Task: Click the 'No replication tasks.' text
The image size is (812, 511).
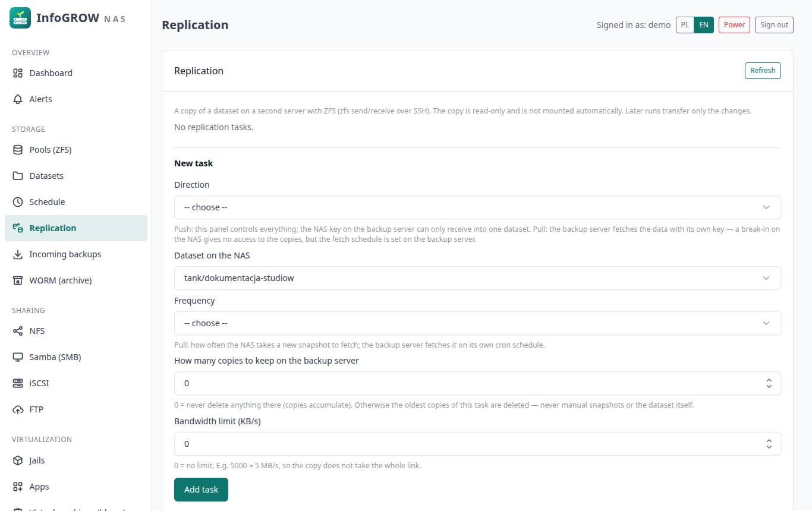Action: coord(213,127)
